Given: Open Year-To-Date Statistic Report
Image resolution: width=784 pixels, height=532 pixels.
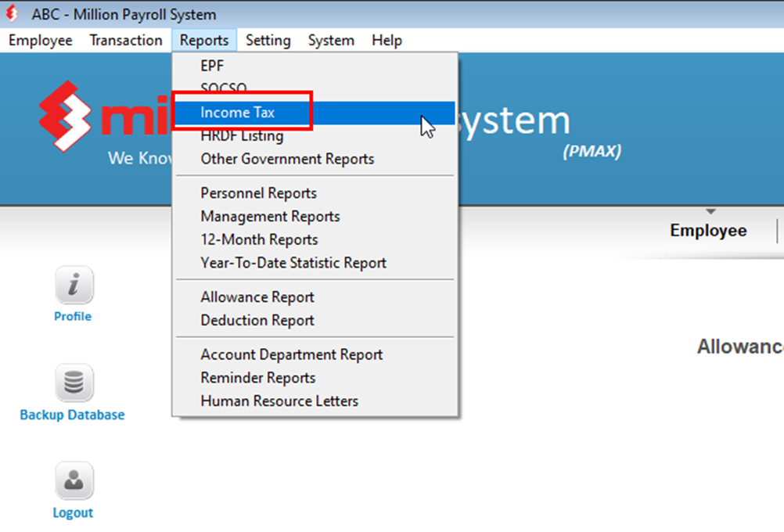Looking at the screenshot, I should [x=315, y=263].
